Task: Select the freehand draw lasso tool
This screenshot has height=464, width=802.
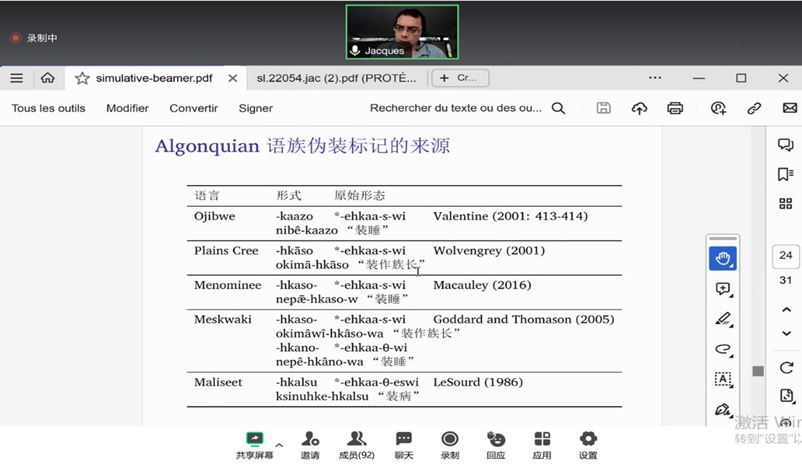Action: pos(723,349)
